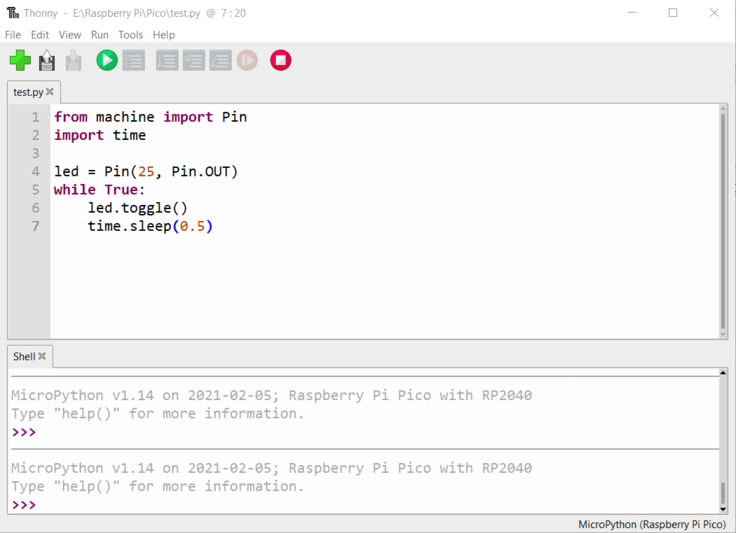This screenshot has height=533, width=736.
Task: Run current script with green play button
Action: 107,61
